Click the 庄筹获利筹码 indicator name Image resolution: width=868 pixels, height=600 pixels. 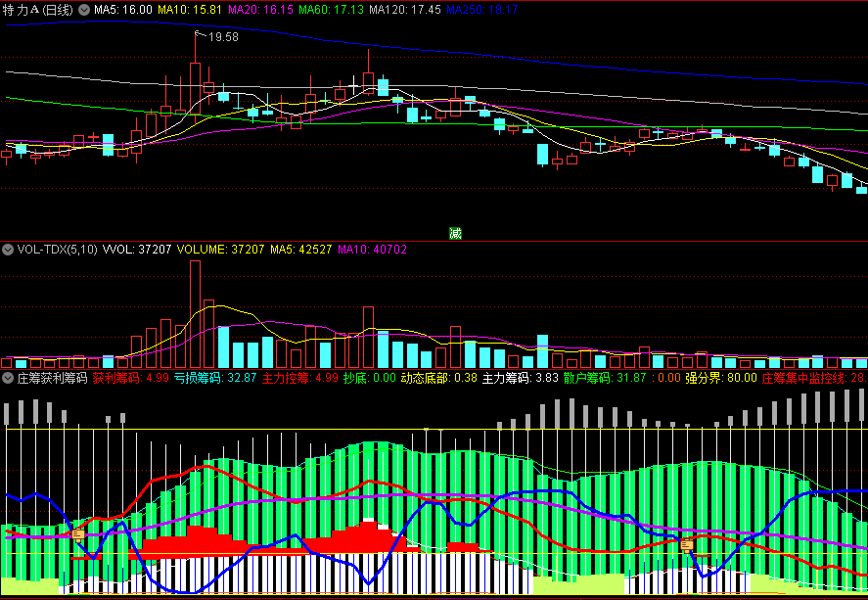pyautogui.click(x=52, y=378)
